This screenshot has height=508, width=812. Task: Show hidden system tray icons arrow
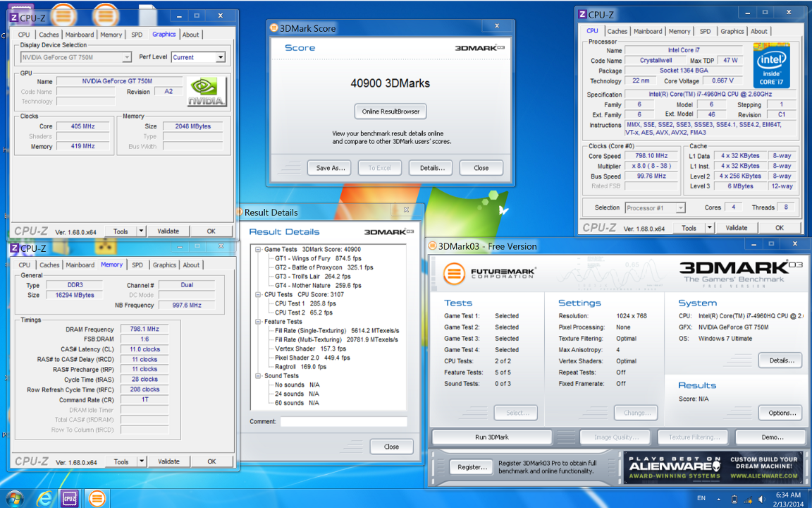(x=719, y=499)
